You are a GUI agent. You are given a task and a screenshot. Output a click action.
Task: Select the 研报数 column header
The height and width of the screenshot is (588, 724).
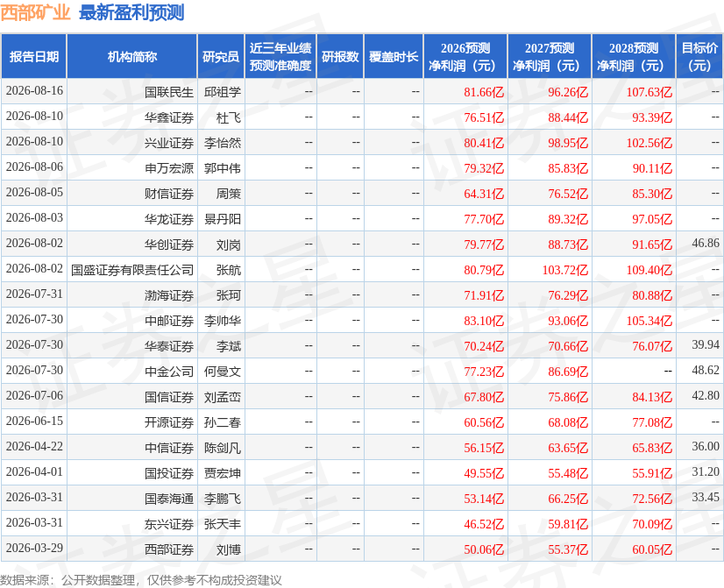[340, 56]
